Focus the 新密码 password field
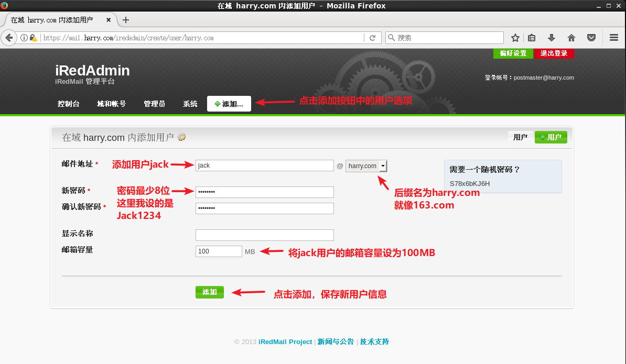The width and height of the screenshot is (626, 364). (x=265, y=192)
